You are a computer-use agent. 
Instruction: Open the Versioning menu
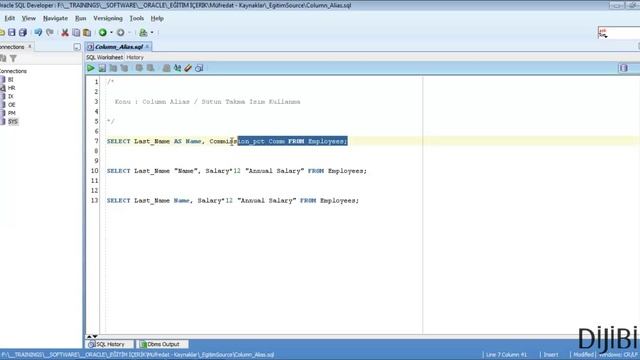pos(108,18)
